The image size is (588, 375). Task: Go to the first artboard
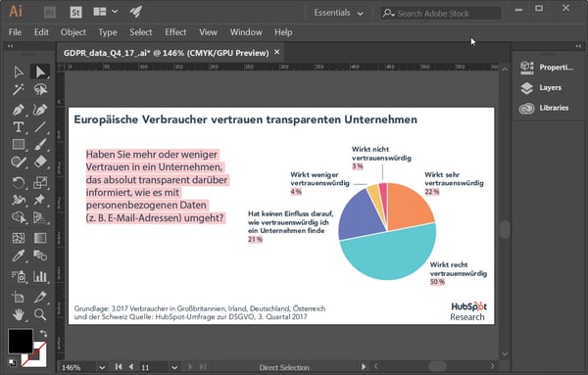[119, 367]
